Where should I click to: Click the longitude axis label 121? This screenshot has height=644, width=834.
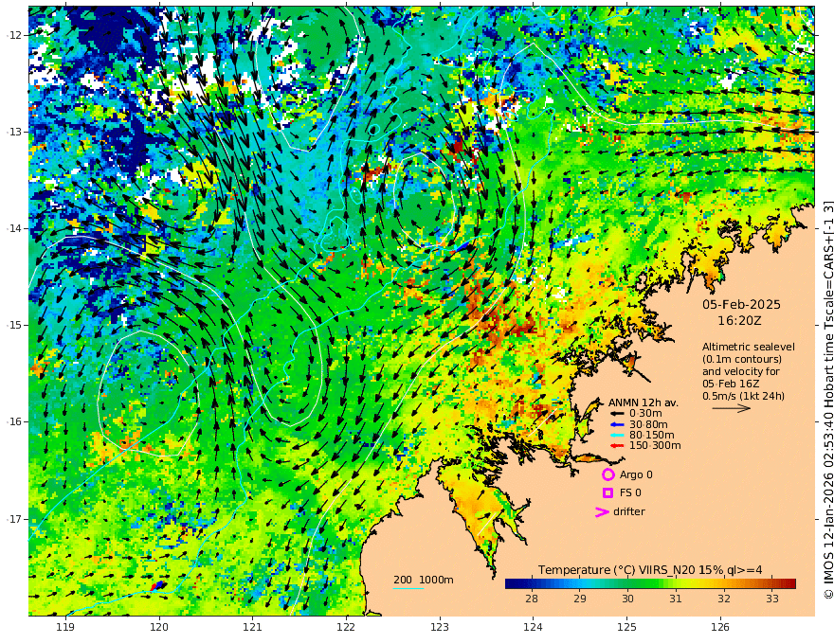tap(253, 627)
